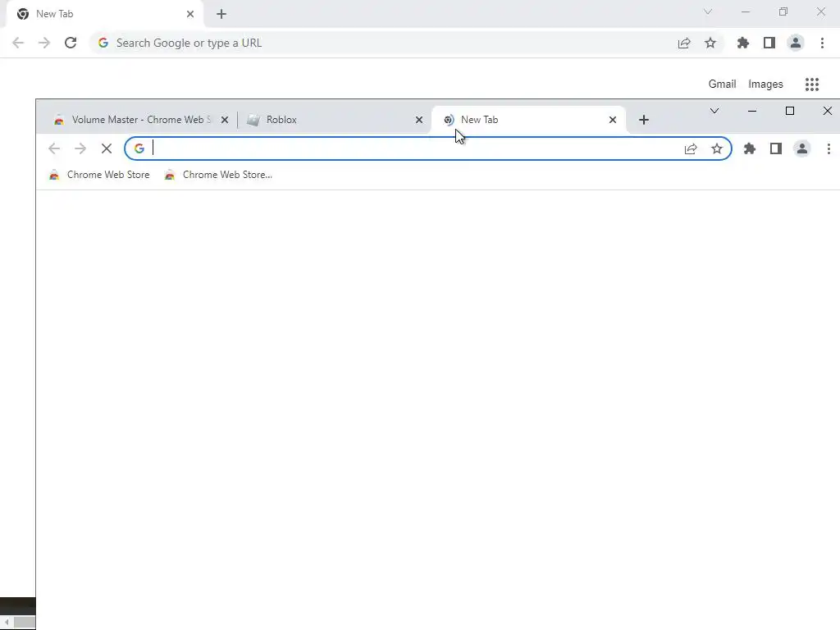Bookmark this tab in the back window

[x=710, y=43]
